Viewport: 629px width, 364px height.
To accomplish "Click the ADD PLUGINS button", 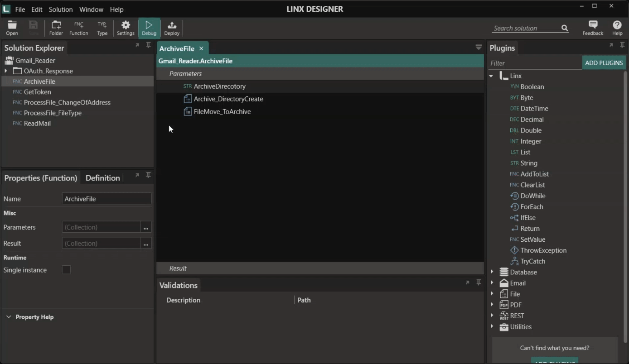I will (604, 63).
